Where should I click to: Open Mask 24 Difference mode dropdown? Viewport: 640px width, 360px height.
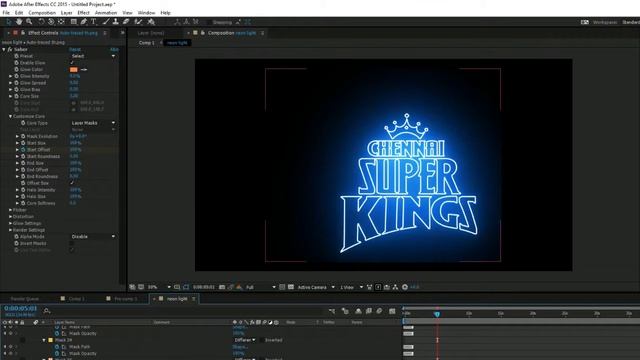pos(245,340)
